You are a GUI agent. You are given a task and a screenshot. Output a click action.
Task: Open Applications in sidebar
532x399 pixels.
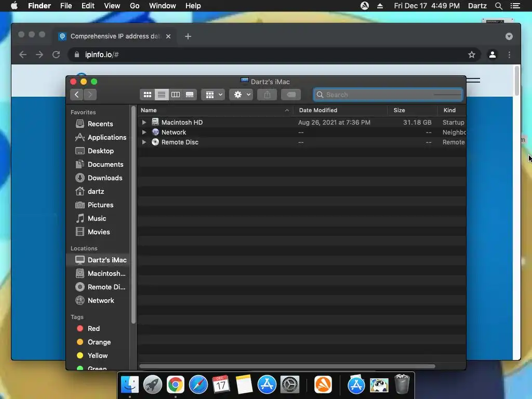point(98,137)
